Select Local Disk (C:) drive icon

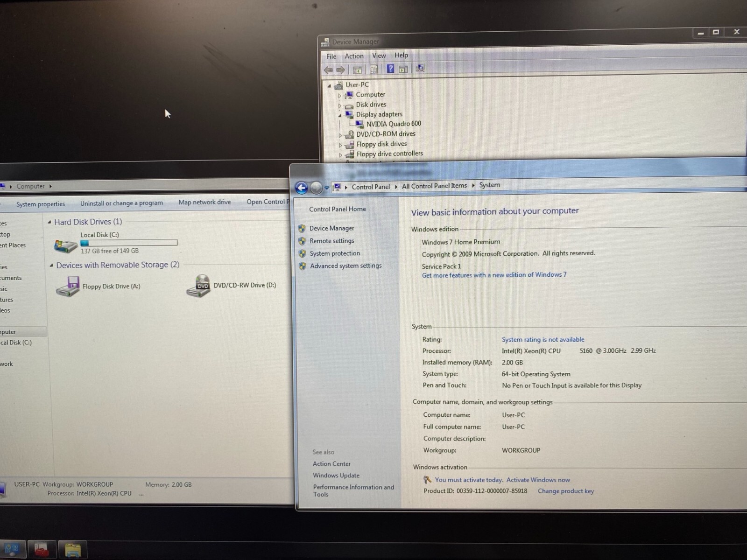point(66,245)
